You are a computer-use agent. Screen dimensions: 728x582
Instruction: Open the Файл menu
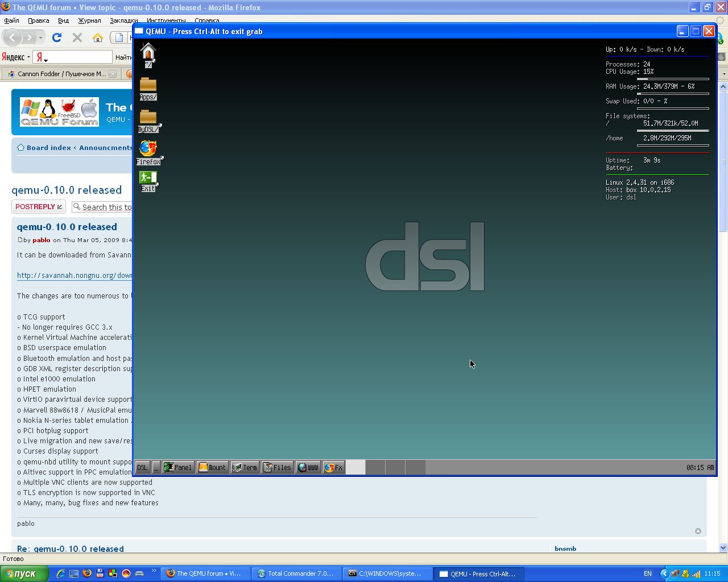pyautogui.click(x=11, y=20)
